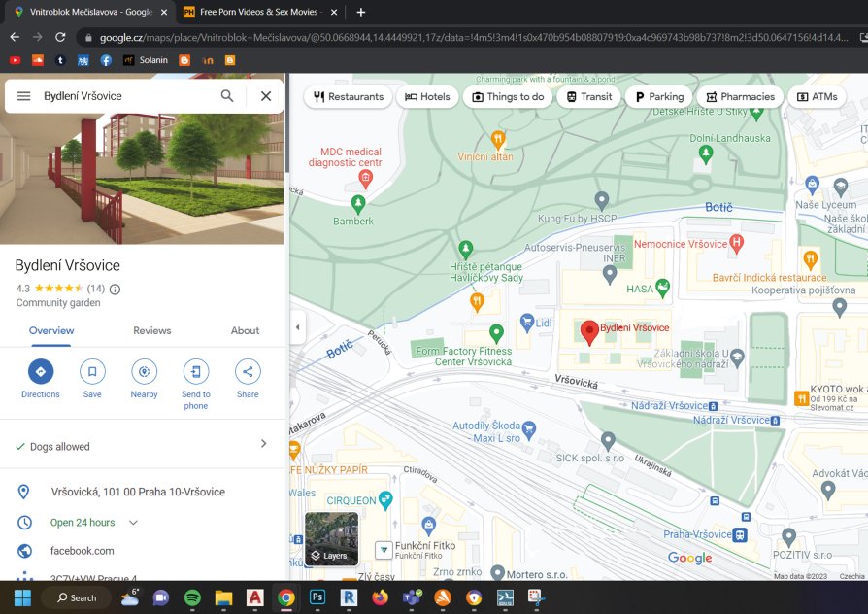Click the search magnifier icon

coord(227,96)
